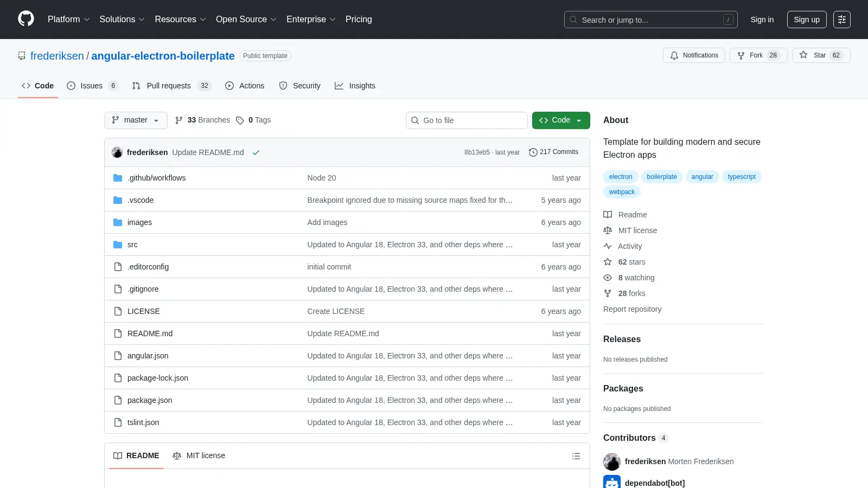
Task: Open the command palette icon in header
Action: [x=842, y=20]
